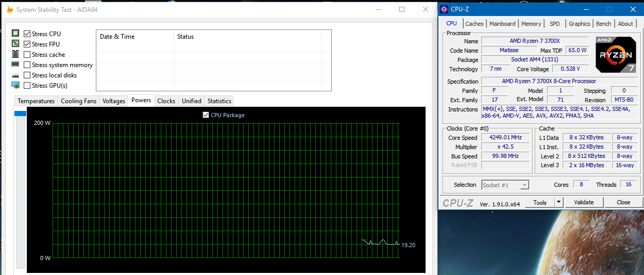Click the RAM module icon beside Stress system memory

tap(15, 64)
